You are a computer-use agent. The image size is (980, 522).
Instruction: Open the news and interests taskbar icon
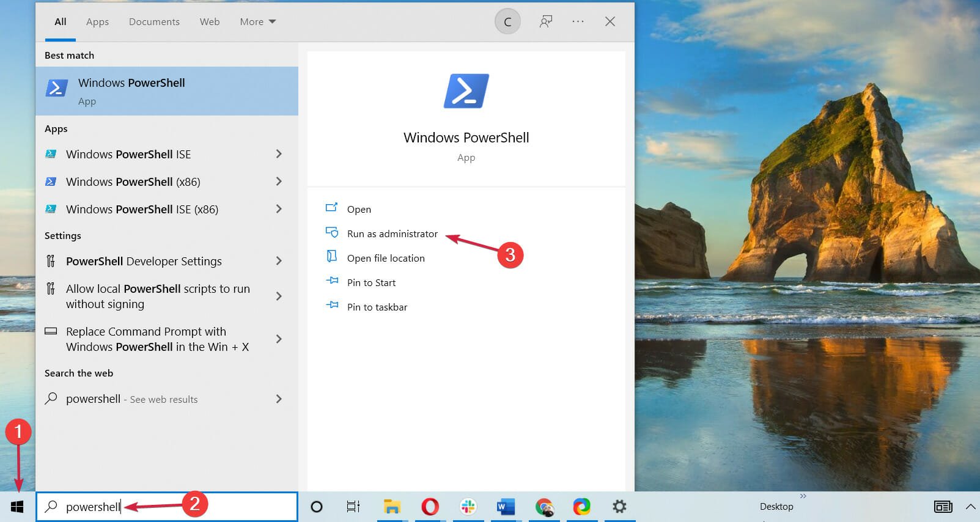943,507
